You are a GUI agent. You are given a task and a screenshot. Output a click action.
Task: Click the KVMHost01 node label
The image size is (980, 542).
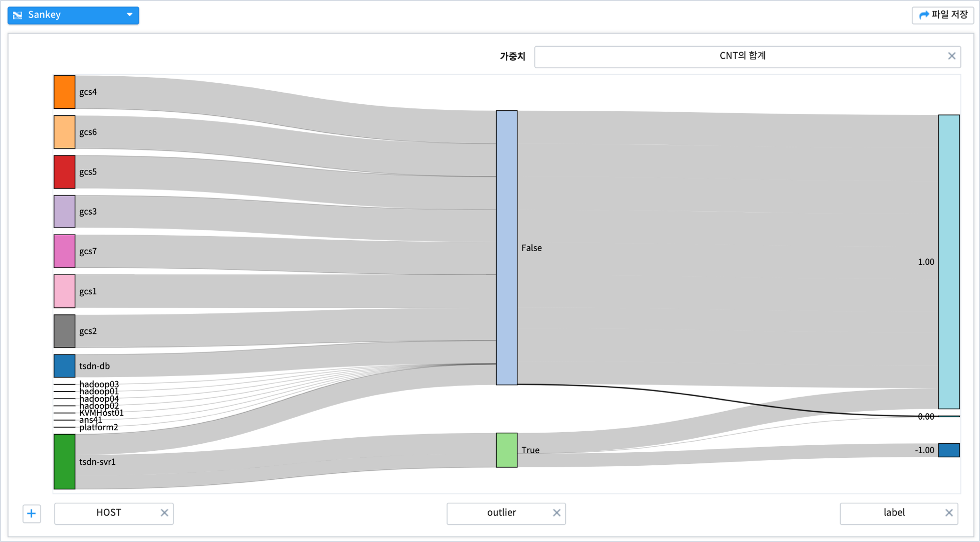tap(101, 413)
